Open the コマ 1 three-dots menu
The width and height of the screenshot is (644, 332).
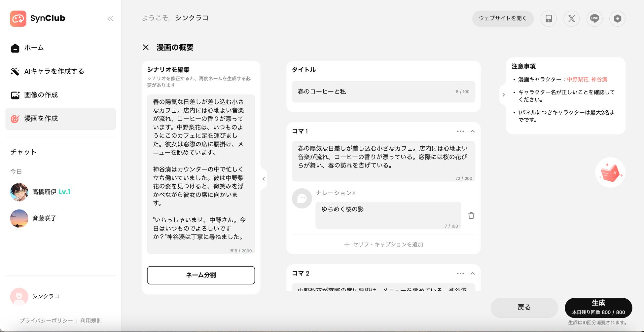coord(460,131)
